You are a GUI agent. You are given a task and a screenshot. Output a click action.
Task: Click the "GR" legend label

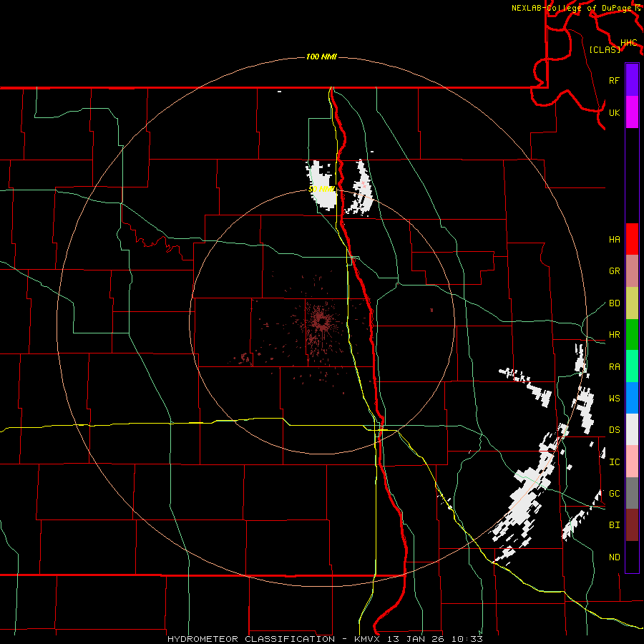pyautogui.click(x=614, y=271)
